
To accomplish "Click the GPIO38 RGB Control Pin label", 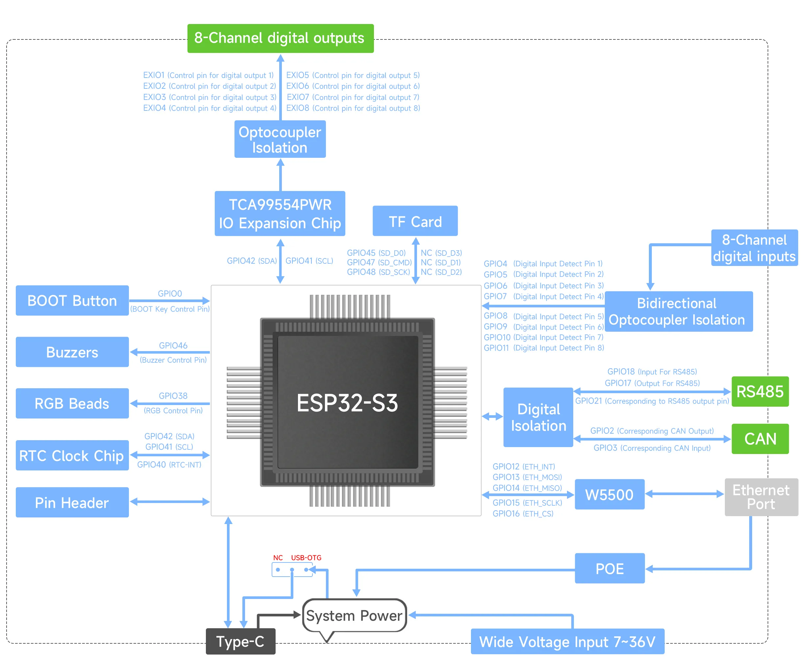I will [x=173, y=403].
